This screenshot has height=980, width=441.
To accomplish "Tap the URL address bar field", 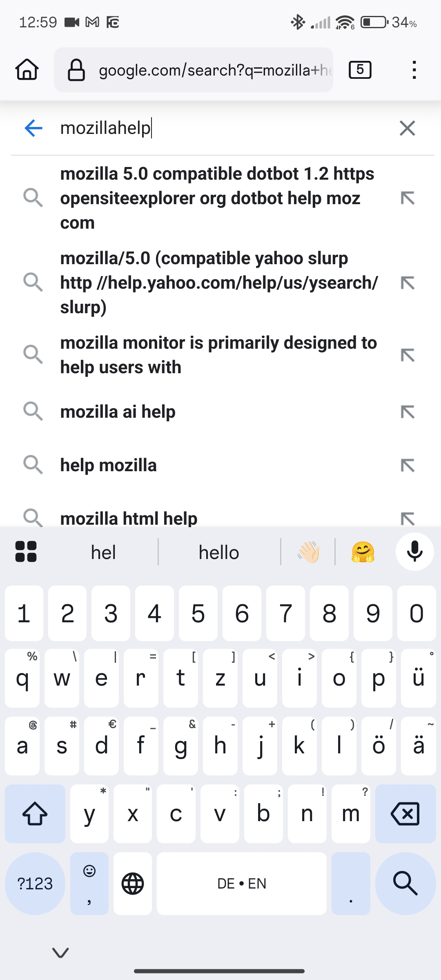I will tap(194, 70).
